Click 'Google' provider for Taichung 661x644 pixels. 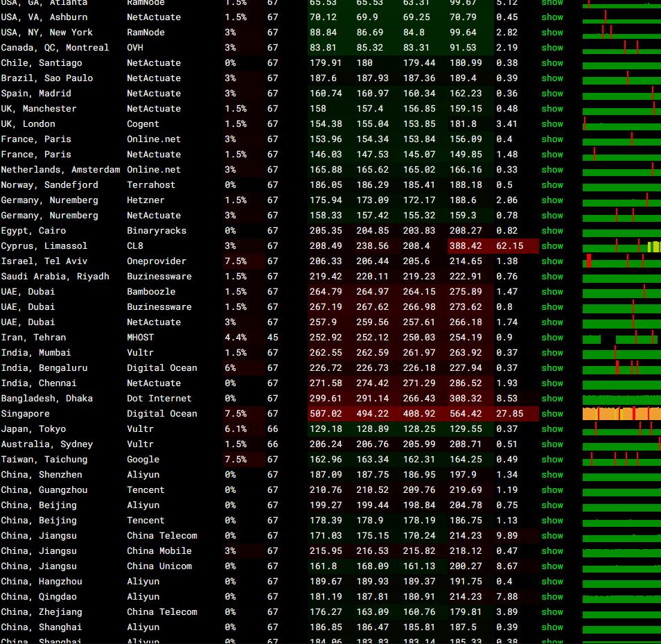tap(143, 460)
